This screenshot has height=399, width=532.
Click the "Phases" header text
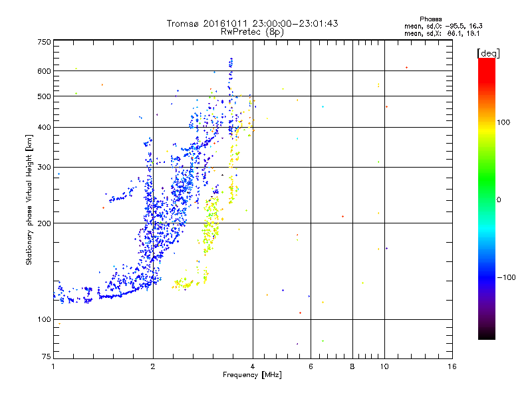[x=430, y=19]
